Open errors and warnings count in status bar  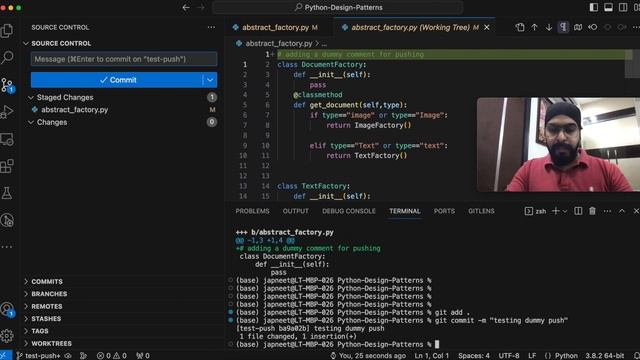(x=111, y=356)
